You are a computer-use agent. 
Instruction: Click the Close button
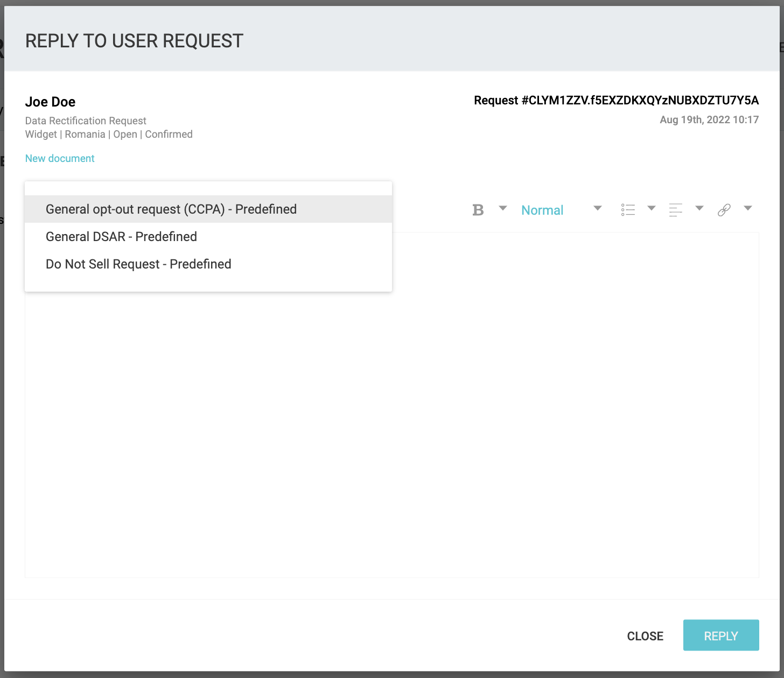(645, 635)
